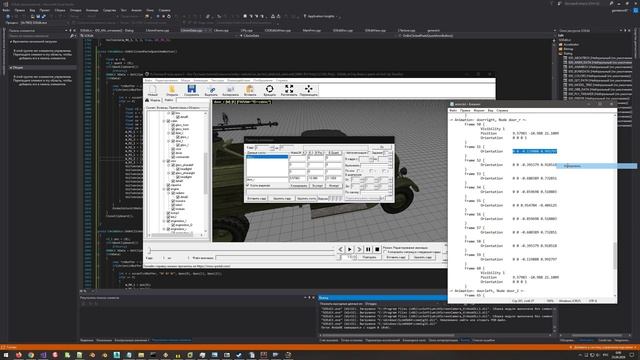This screenshot has width=640, height=360.
Task: Click Delete frame button beside playback panel
Action: (422, 258)
